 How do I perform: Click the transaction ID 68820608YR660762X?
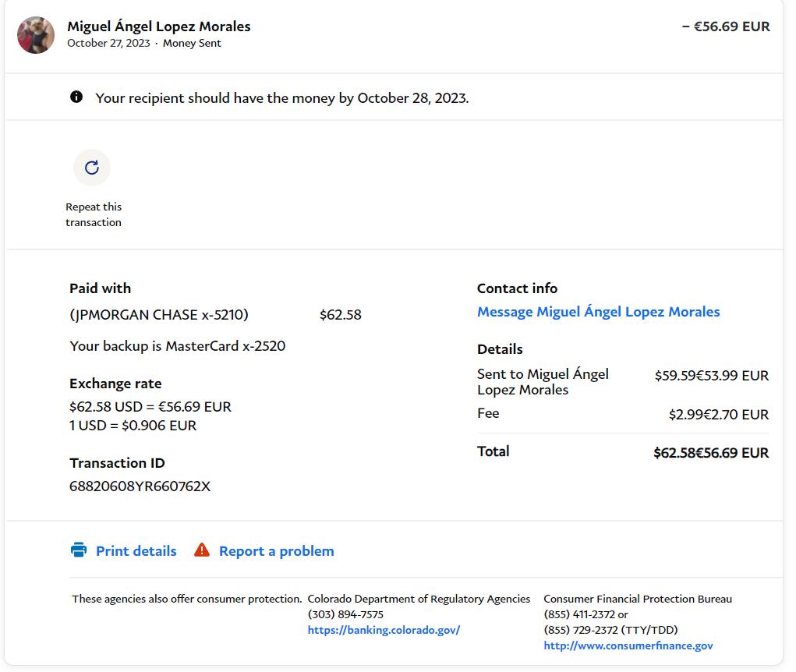click(x=140, y=486)
